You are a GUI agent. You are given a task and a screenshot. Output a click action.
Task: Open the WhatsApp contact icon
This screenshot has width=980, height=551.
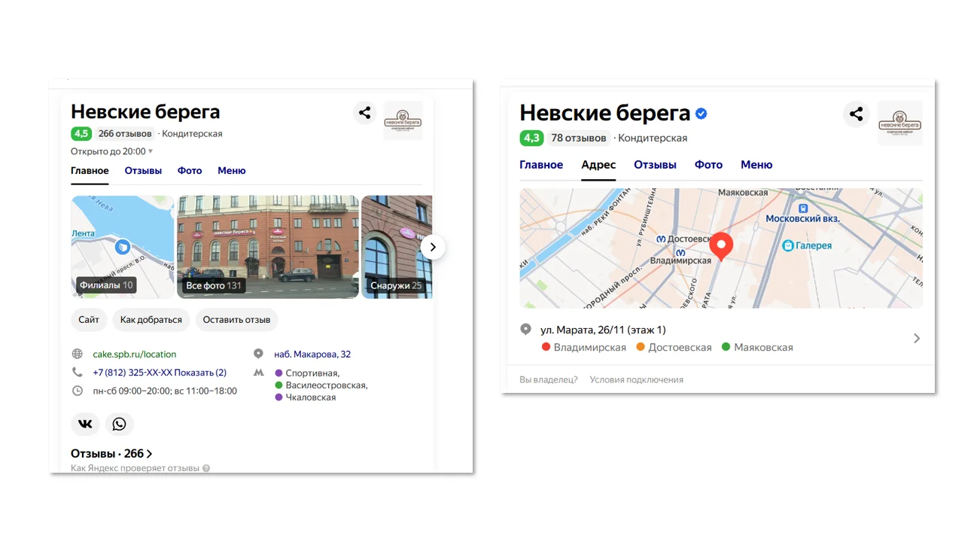[x=119, y=424]
